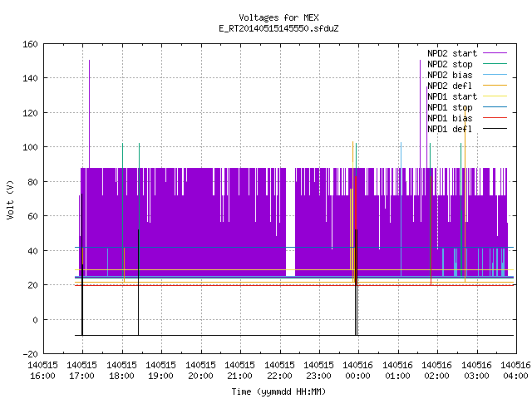This screenshot has width=532, height=399.
Task: Click the x-axis tick '140515 20:00'
Action: (x=200, y=371)
